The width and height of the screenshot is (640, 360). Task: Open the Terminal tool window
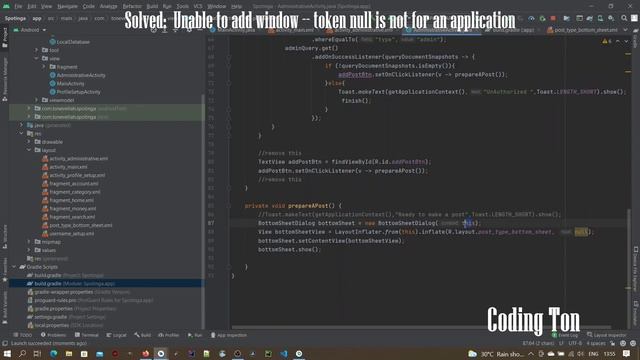click(87, 335)
